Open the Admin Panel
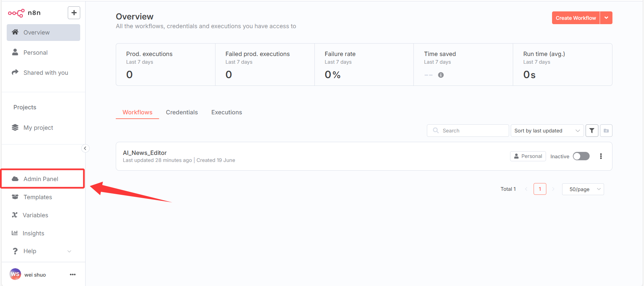The height and width of the screenshot is (286, 644). (x=41, y=179)
